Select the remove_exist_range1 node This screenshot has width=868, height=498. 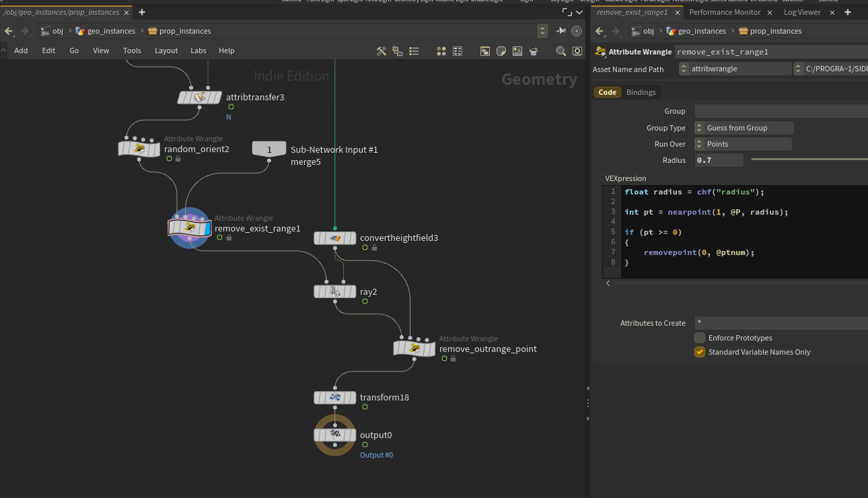coord(190,228)
